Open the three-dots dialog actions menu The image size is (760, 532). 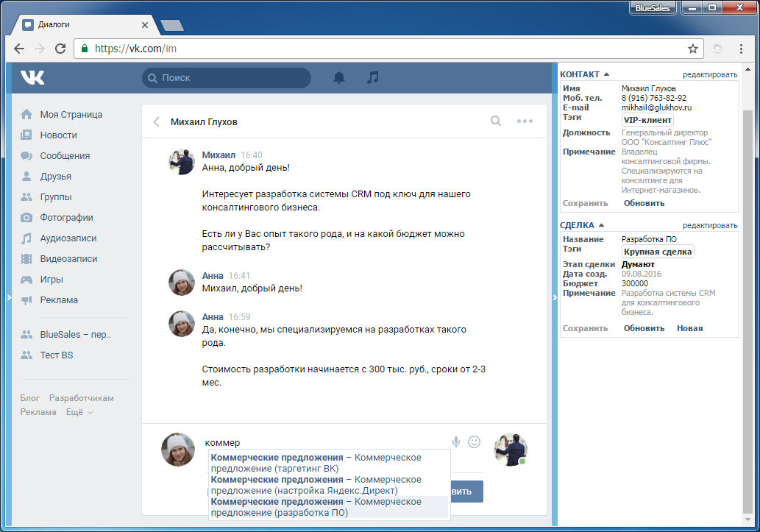[525, 121]
